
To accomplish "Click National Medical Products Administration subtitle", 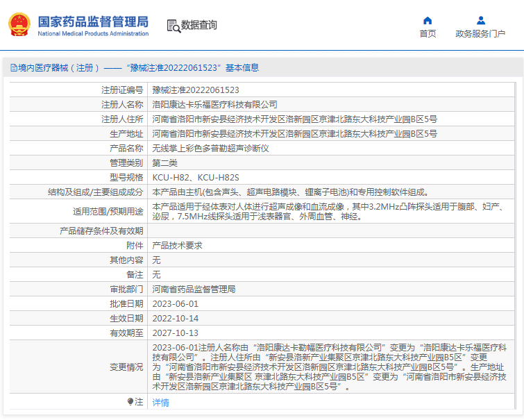I will click(x=93, y=33).
